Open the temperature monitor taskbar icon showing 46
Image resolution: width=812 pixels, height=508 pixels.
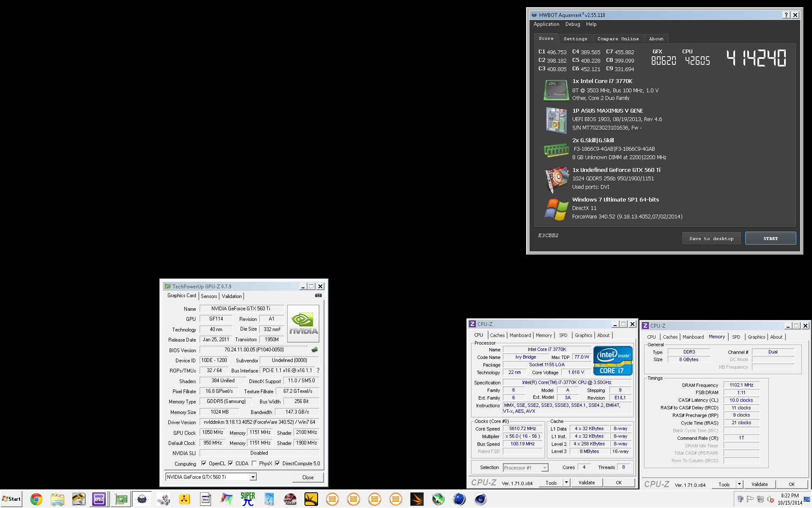point(79,500)
